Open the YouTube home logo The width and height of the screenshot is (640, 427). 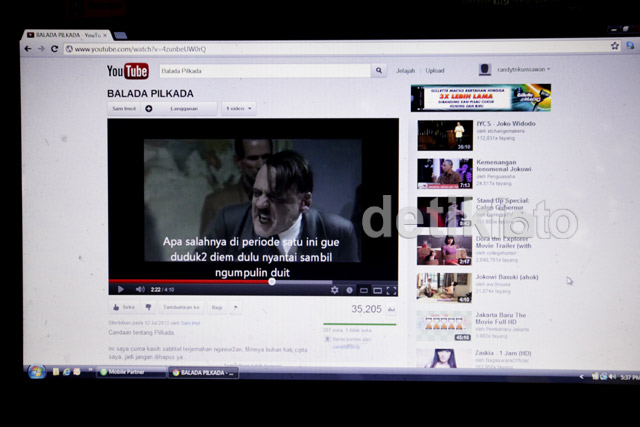point(128,71)
